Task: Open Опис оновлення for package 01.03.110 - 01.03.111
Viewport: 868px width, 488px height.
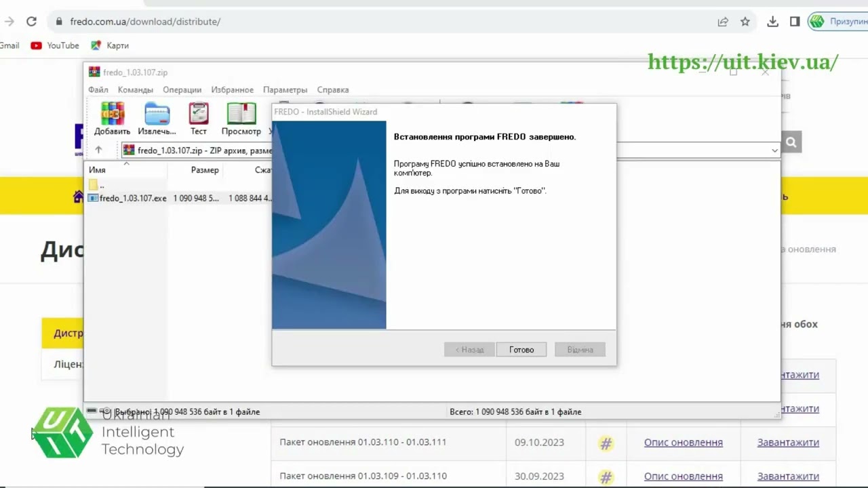Action: pyautogui.click(x=684, y=443)
